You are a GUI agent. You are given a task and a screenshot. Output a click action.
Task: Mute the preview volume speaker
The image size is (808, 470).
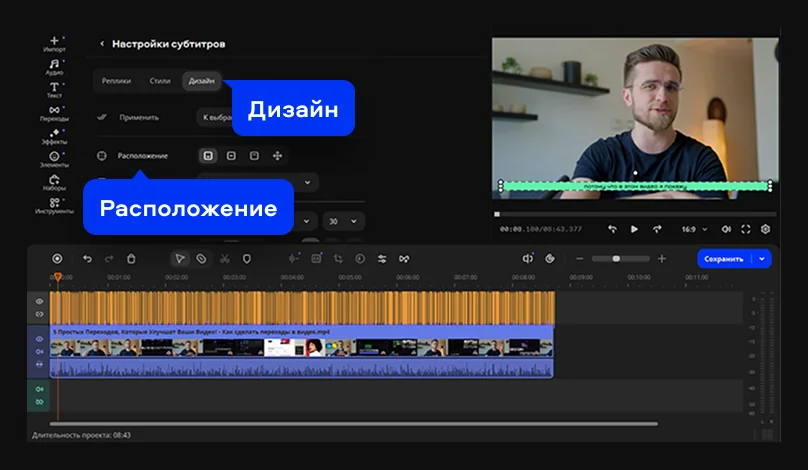(x=726, y=229)
